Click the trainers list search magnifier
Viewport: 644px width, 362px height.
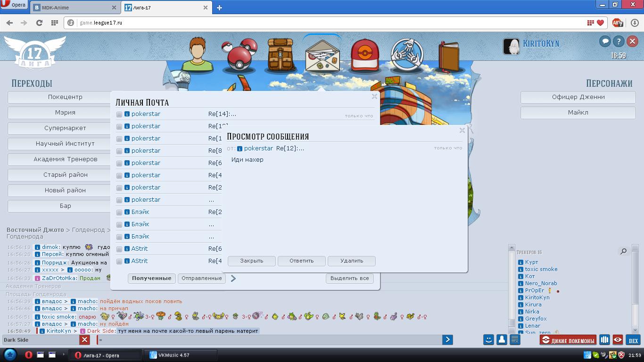623,251
